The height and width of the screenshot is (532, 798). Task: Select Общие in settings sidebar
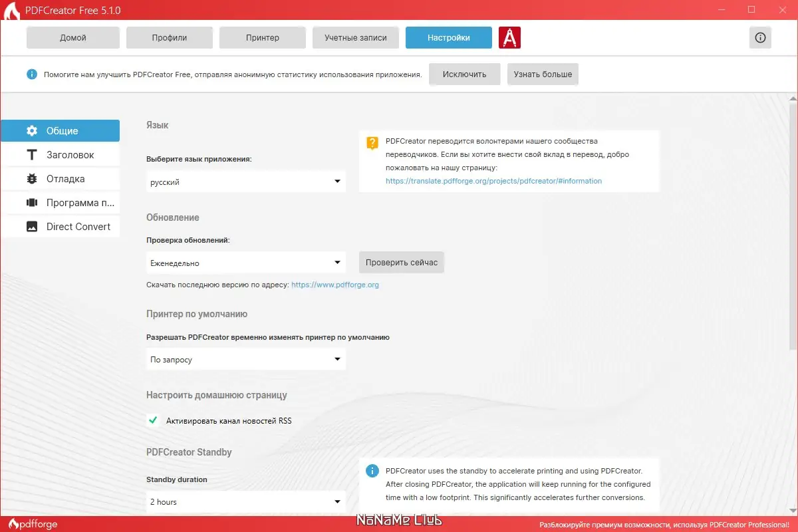[60, 131]
